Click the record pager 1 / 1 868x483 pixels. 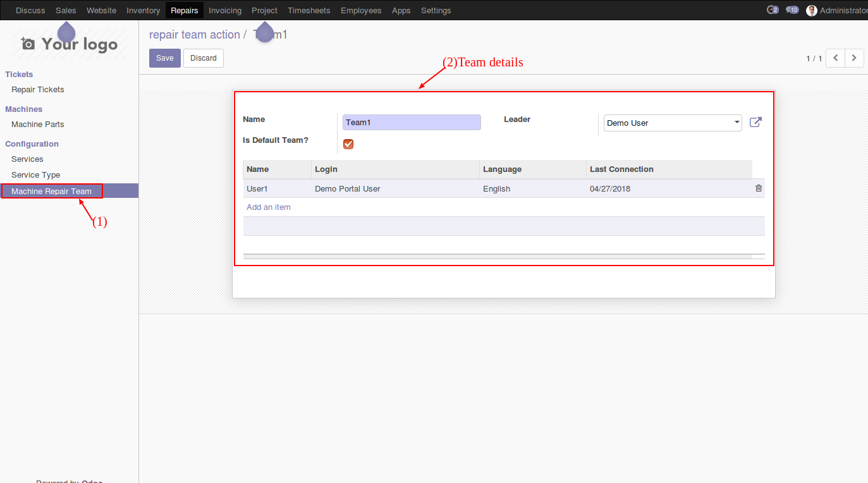coord(814,58)
